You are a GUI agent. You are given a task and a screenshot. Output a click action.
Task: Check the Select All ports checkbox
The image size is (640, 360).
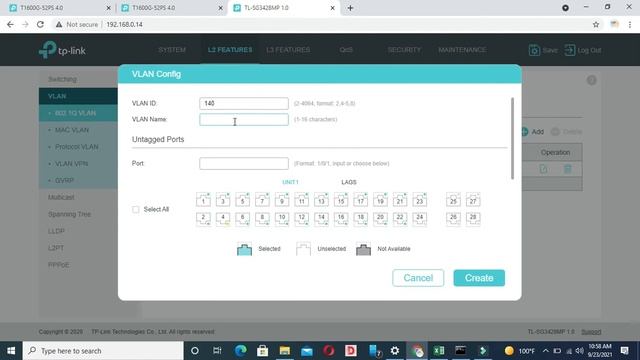point(136,209)
